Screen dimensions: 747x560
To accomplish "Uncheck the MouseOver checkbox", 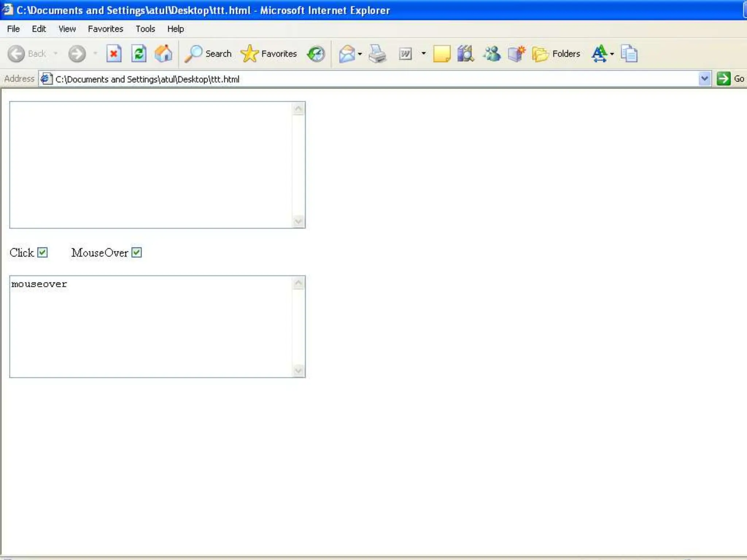I will point(136,252).
